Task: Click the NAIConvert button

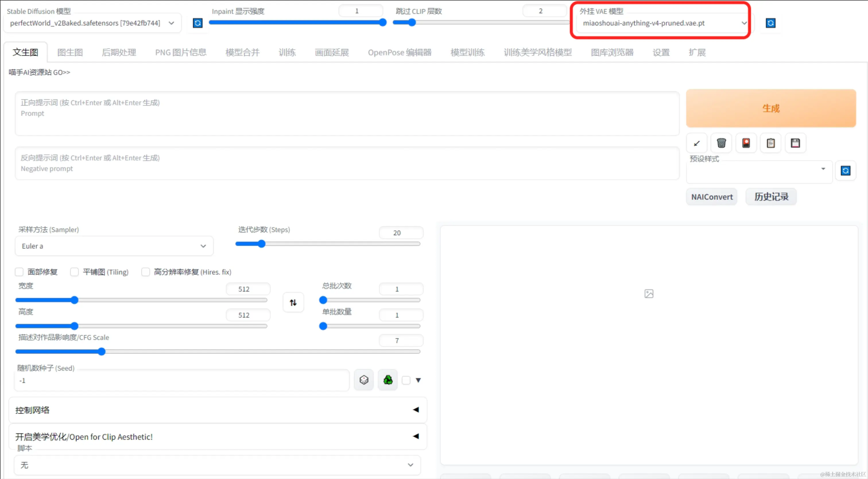Action: [712, 197]
